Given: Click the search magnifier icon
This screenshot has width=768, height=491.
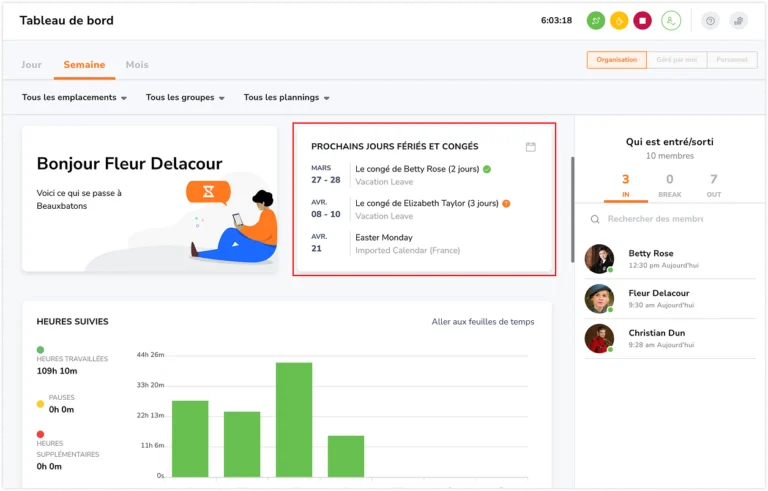Looking at the screenshot, I should pos(595,219).
